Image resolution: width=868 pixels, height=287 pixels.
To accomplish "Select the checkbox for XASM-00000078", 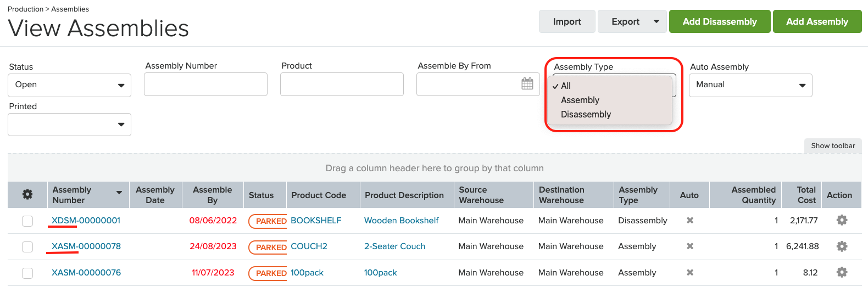I will pos(27,247).
